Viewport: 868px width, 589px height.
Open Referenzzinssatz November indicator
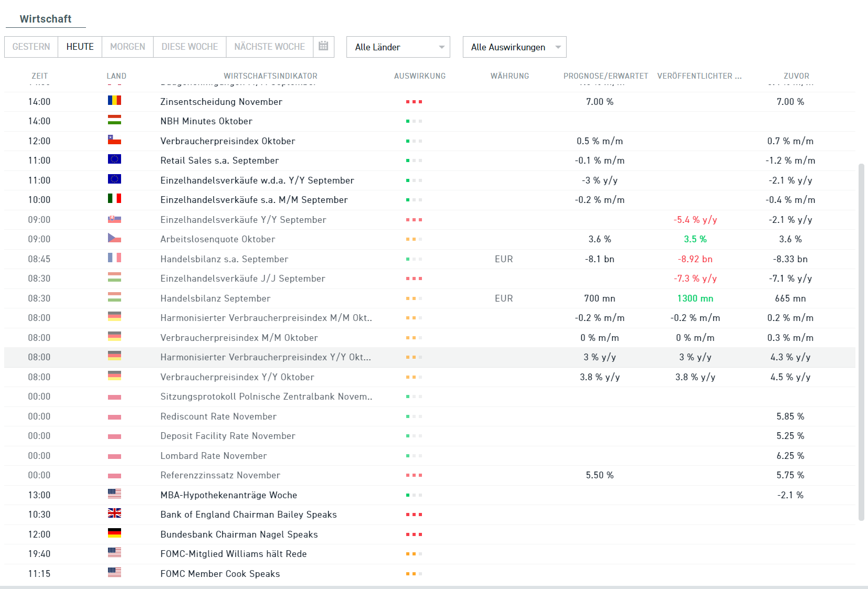[x=220, y=475]
